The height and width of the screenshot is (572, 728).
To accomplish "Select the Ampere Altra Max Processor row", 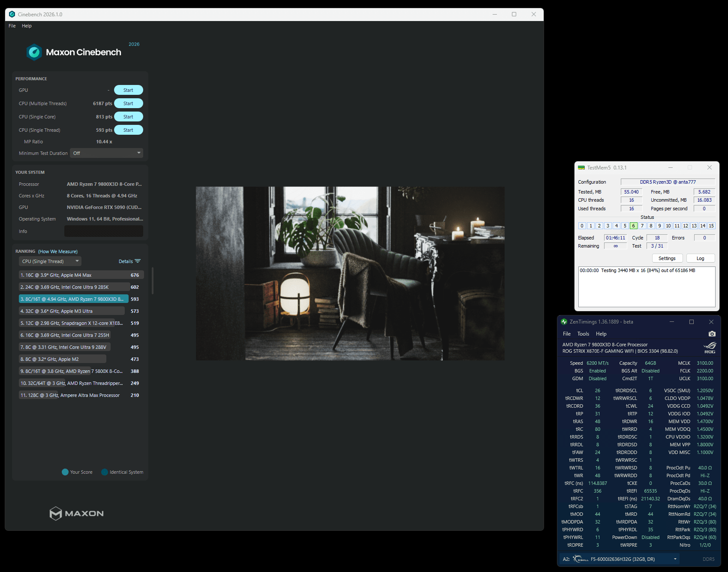I will [80, 395].
